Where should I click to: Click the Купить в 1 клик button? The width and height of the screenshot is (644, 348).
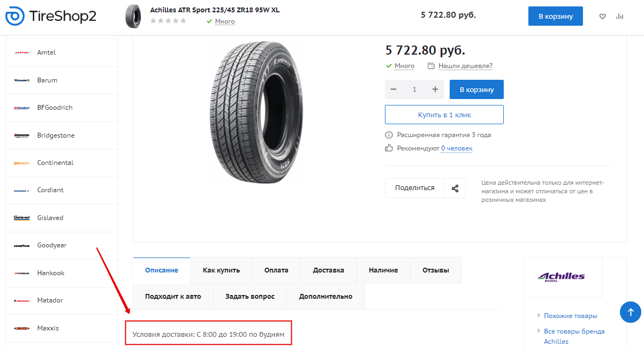[x=444, y=115]
